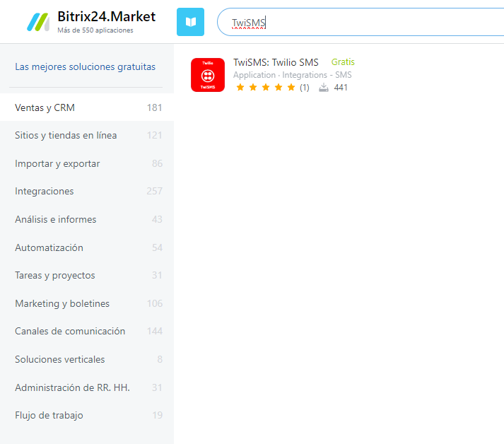The height and width of the screenshot is (444, 504).
Task: Open the blue book catalog icon
Action: pos(190,22)
